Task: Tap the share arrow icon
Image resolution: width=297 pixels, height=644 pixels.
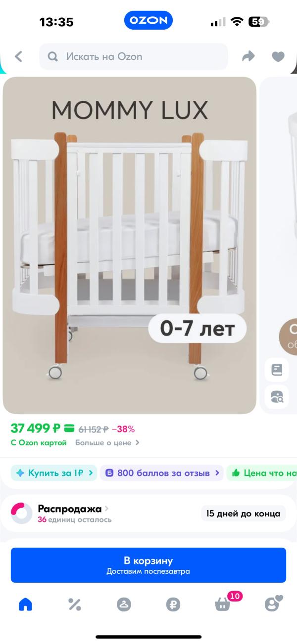Action: [248, 56]
